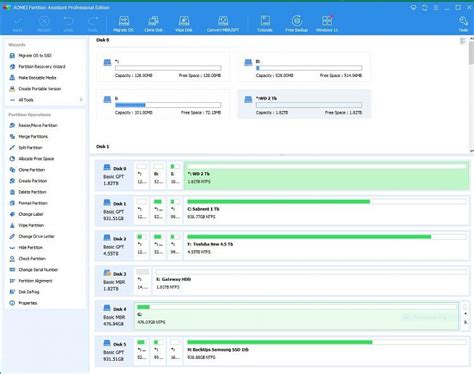Click the refresh icon in the title bar
Viewport: 474px width, 374px height.
(x=425, y=7)
